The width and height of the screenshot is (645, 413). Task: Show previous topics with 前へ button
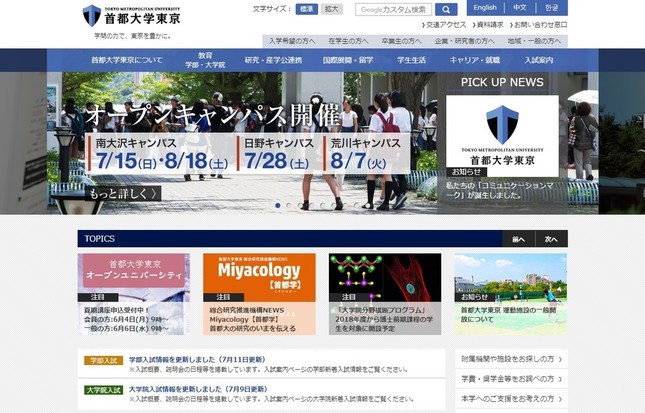(x=517, y=239)
